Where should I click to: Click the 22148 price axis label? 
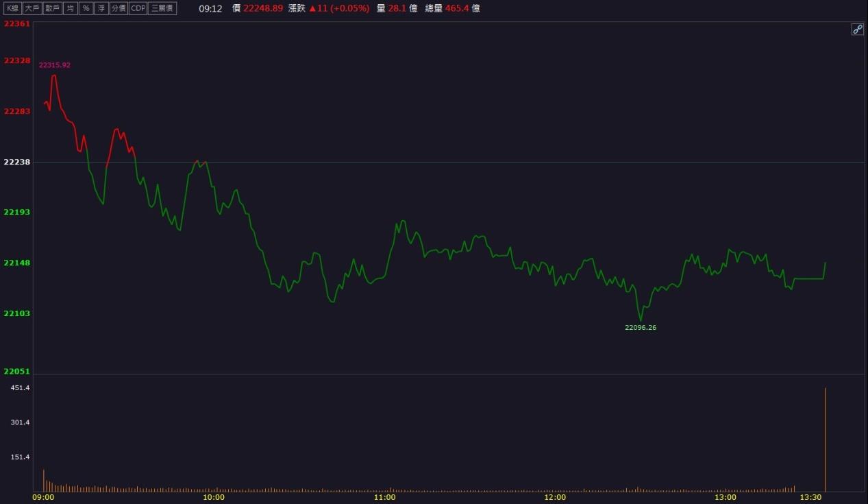(17, 263)
